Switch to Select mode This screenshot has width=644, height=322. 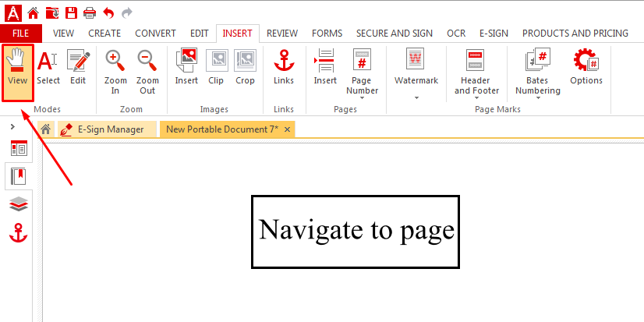(x=48, y=67)
